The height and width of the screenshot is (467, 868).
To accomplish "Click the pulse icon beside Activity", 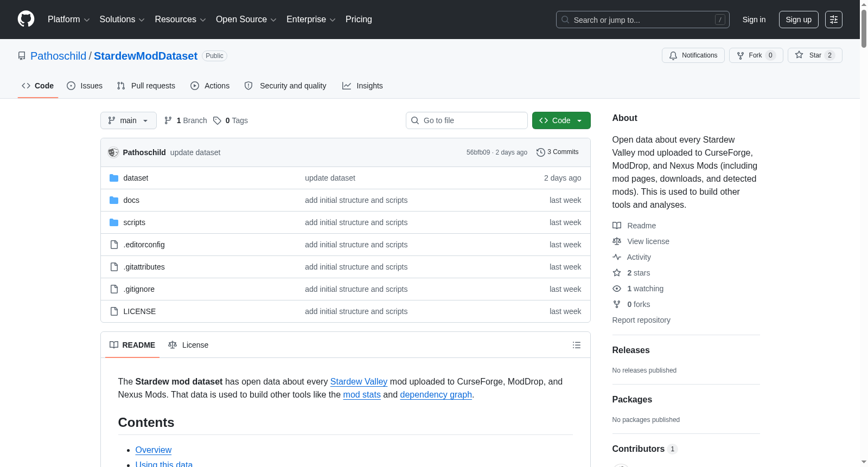I will coord(617,257).
